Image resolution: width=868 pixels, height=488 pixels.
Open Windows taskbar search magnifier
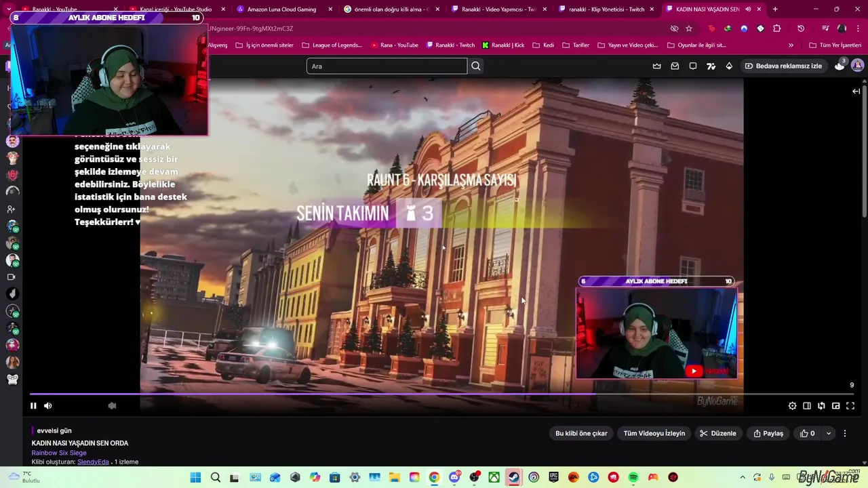215,478
